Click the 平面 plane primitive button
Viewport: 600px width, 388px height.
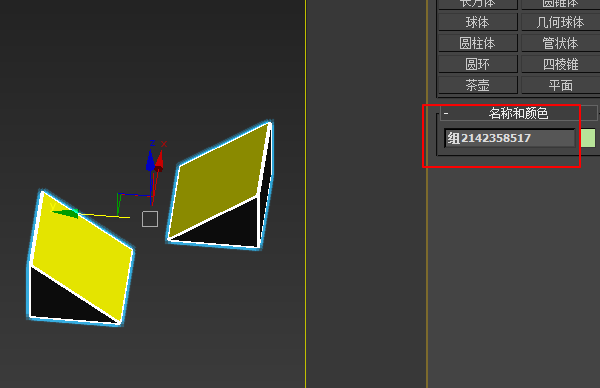561,85
